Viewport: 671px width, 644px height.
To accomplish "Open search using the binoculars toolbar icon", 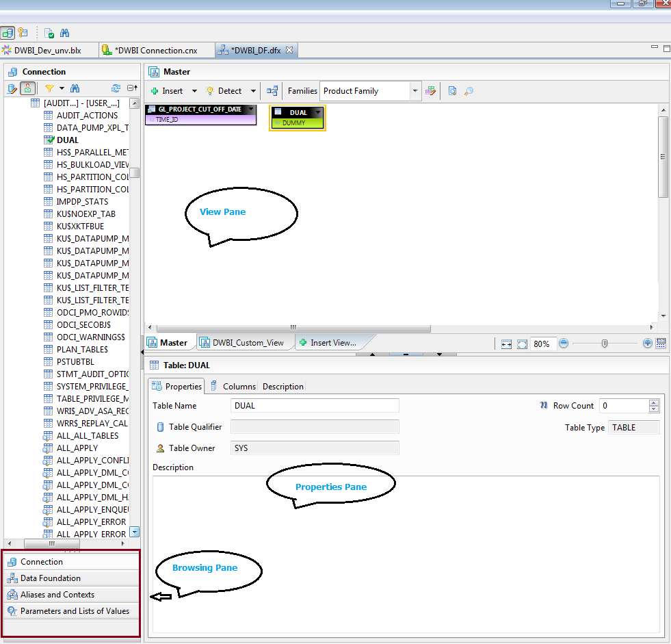I will coord(64,33).
